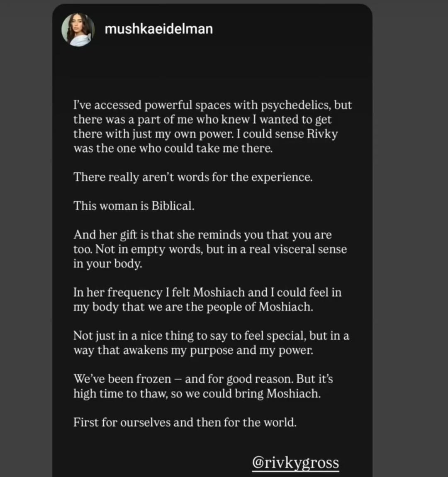448x477 pixels.
Task: Click the paragraph starting "And her gift"
Action: point(210,249)
